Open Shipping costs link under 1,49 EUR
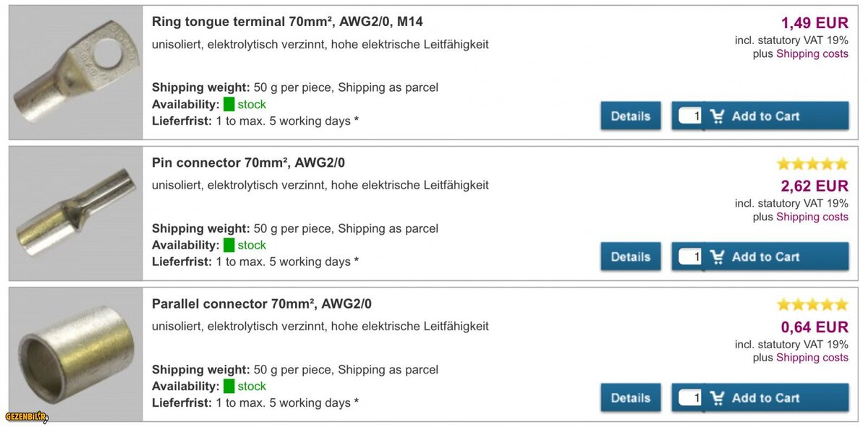The width and height of the screenshot is (868, 427). click(x=812, y=53)
